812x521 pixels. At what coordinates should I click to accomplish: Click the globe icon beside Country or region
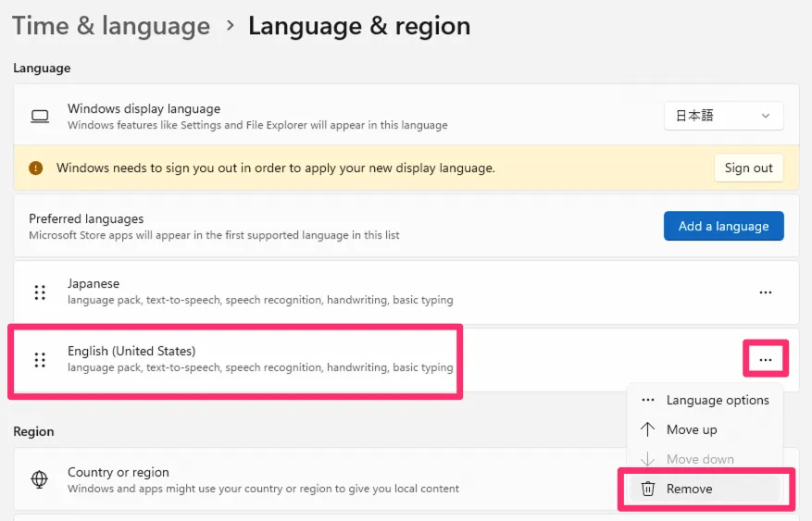click(40, 479)
